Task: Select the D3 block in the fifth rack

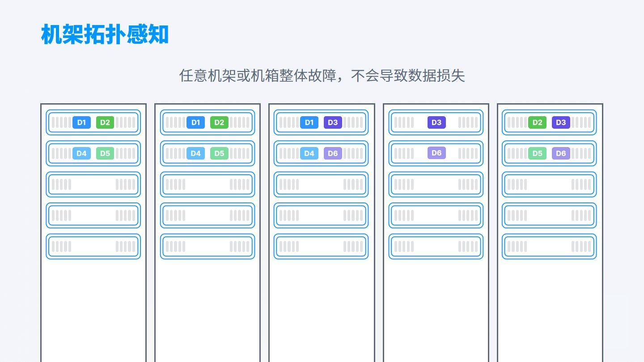Action: coord(561,122)
